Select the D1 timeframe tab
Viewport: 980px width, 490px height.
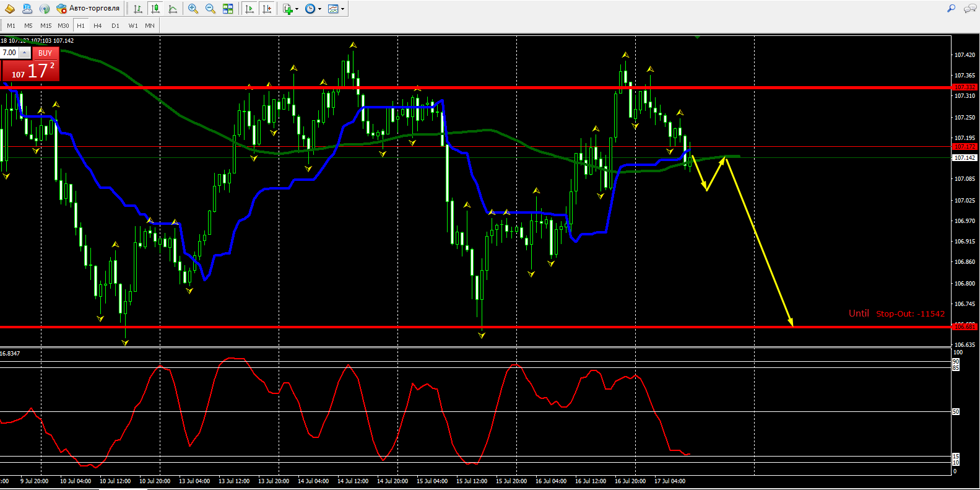115,25
